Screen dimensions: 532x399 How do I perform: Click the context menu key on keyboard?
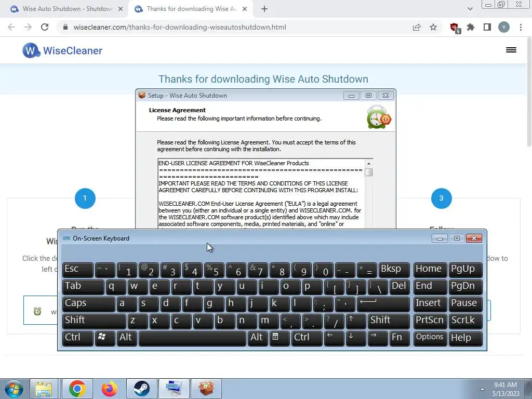[280, 338]
